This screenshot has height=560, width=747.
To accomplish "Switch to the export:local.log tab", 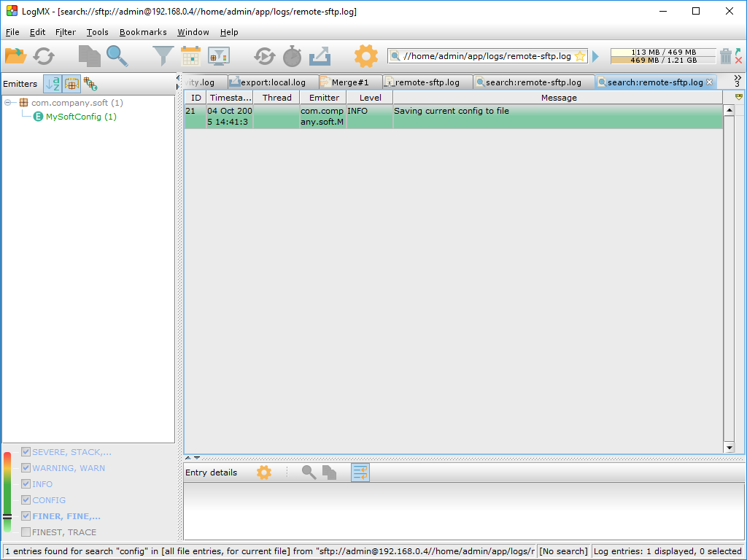I will 273,82.
